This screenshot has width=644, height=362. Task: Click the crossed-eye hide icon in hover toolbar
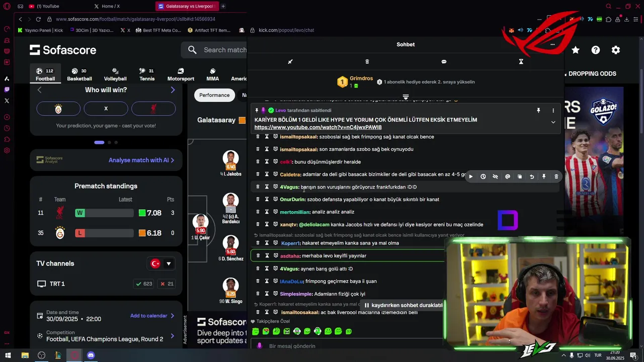tap(495, 176)
